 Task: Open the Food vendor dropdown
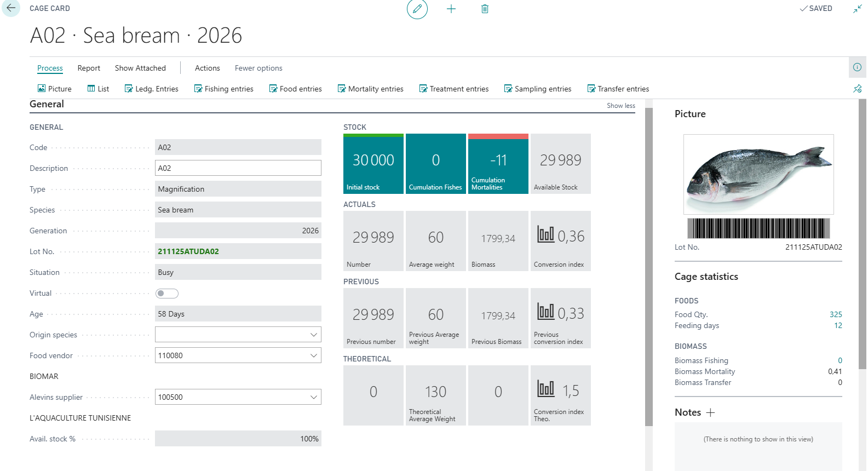point(313,355)
